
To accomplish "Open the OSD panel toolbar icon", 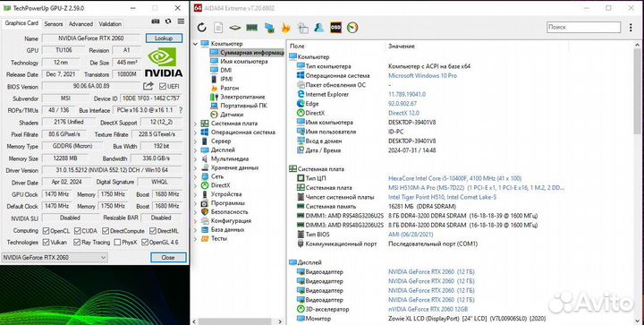I will click(x=335, y=28).
